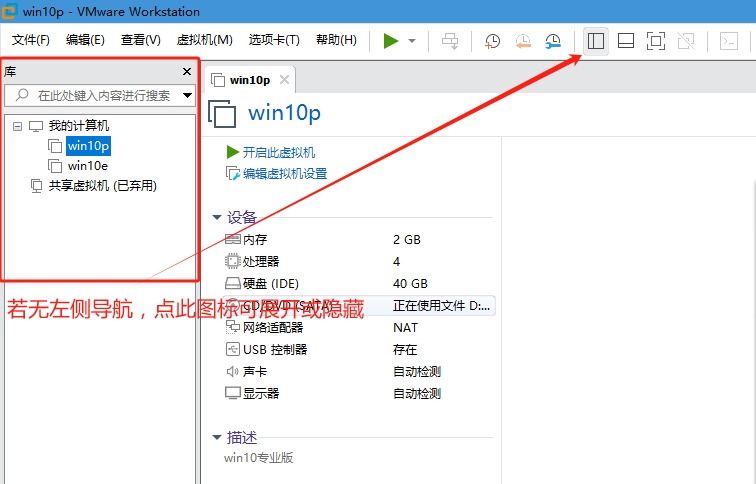The image size is (756, 484).
Task: Select the 声卡 device row
Action: click(359, 372)
